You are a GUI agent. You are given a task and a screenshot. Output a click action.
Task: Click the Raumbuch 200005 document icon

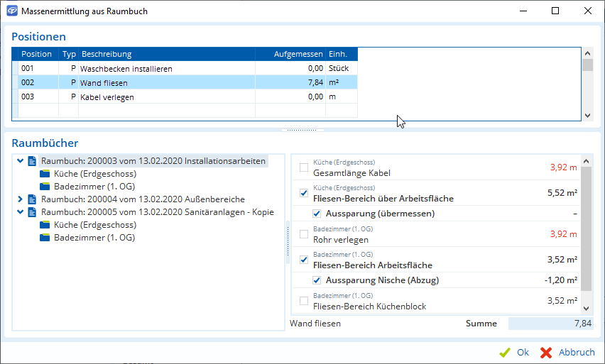(x=32, y=212)
